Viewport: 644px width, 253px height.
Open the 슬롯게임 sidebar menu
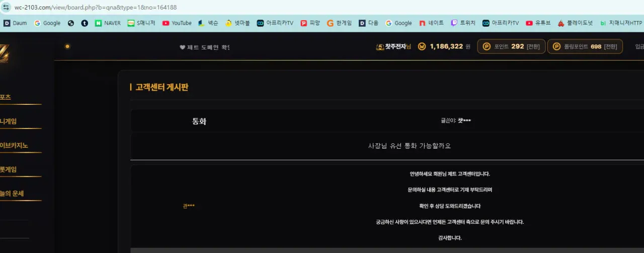click(8, 169)
